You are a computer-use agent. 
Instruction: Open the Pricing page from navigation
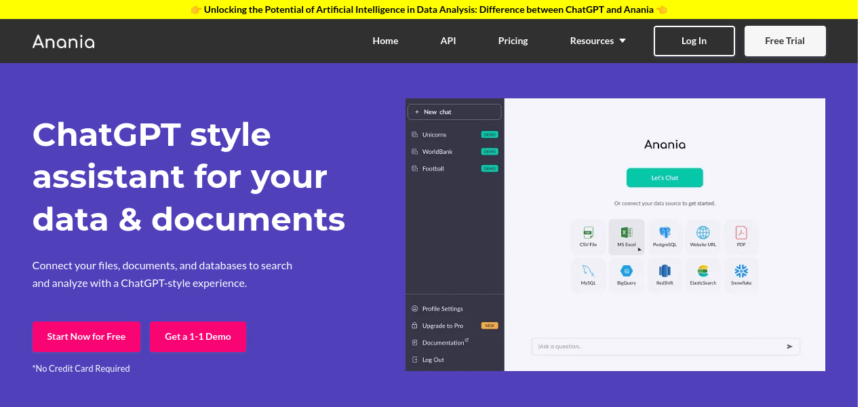tap(513, 41)
